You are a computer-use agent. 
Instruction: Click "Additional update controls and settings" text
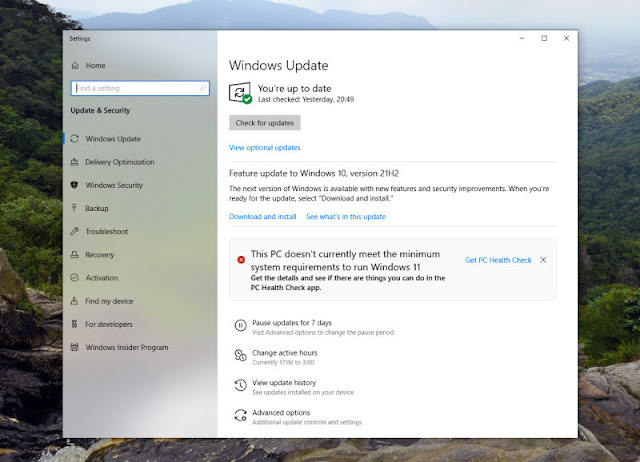click(x=307, y=422)
